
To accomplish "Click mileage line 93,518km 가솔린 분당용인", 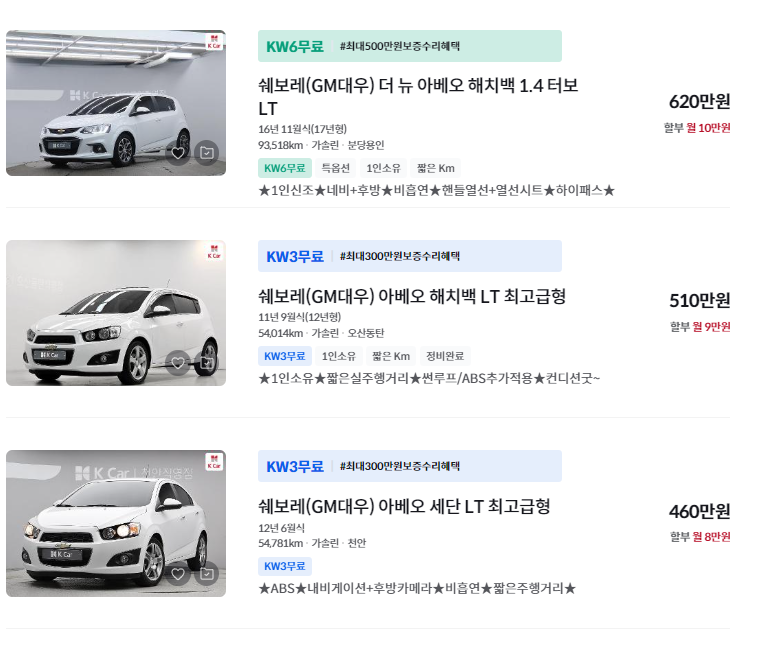I will point(321,145).
